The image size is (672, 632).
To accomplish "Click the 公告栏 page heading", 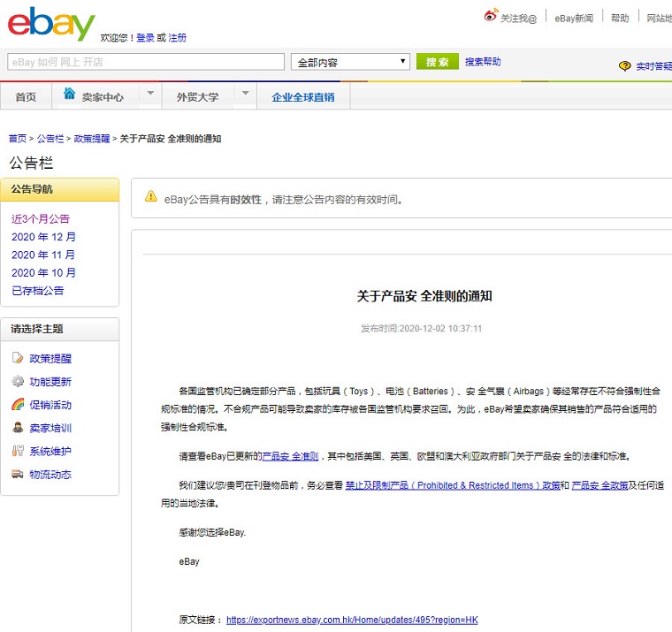I will point(31,163).
